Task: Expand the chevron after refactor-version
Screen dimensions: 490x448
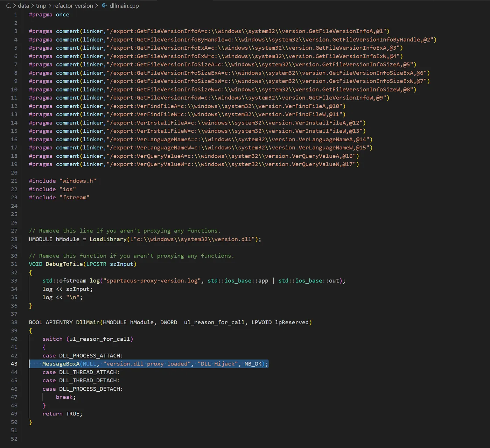Action: [x=97, y=6]
